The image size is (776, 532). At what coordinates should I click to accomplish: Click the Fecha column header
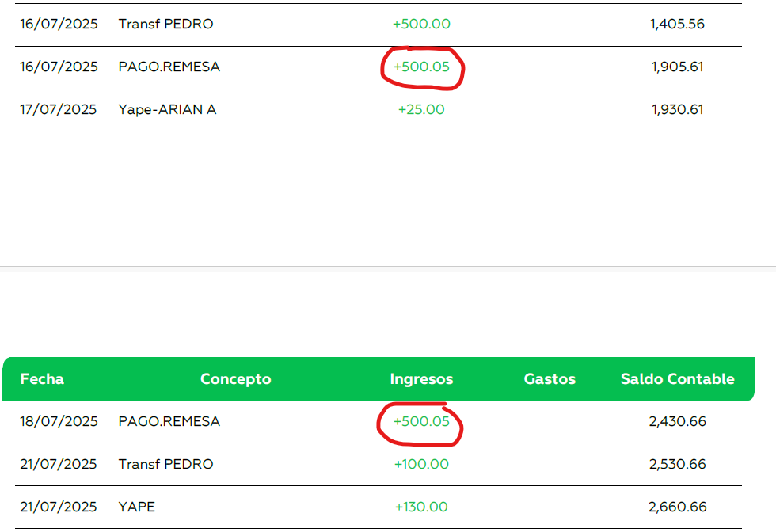[42, 379]
